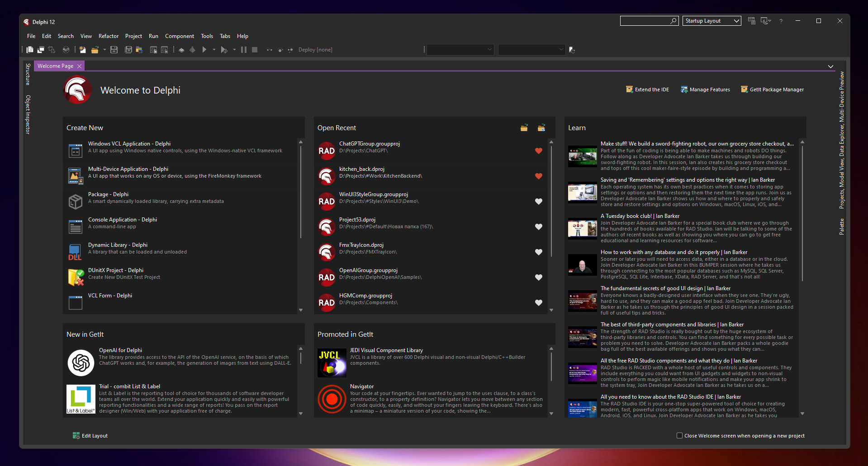The width and height of the screenshot is (868, 466).
Task: Click the Navigator red target icon
Action: [x=332, y=399]
